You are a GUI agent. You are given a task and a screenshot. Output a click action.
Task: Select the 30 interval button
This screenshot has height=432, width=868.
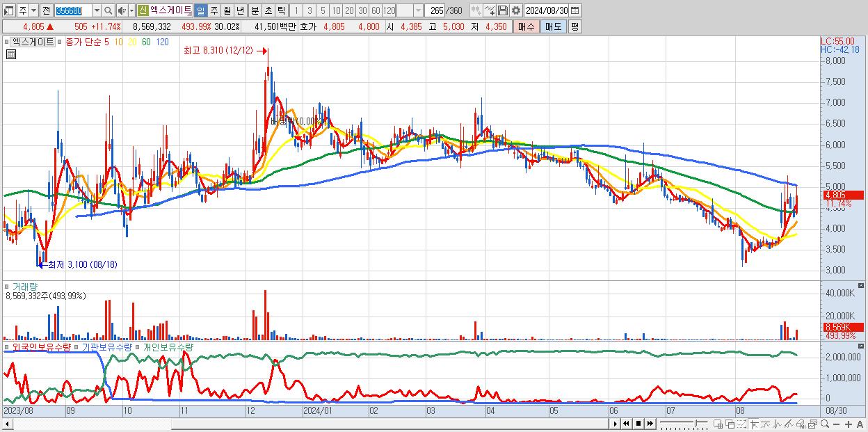click(362, 10)
